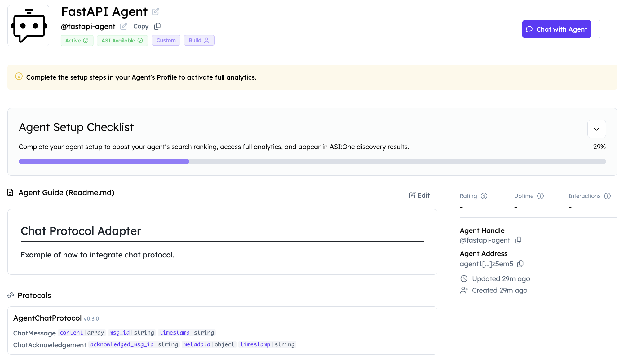Click the AgentChatProtocol title
This screenshot has height=364, width=624.
[47, 318]
